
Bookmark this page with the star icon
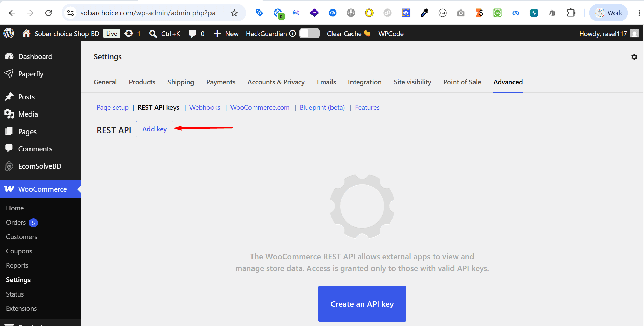[234, 13]
